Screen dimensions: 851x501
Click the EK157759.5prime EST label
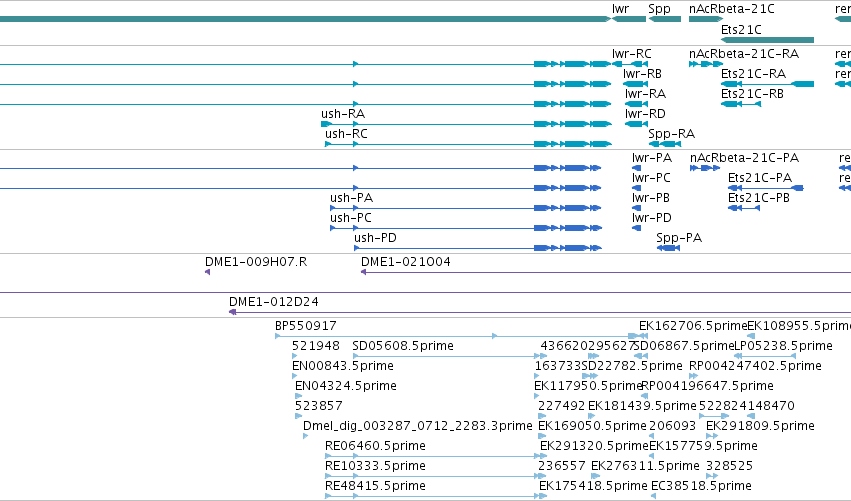tap(703, 446)
